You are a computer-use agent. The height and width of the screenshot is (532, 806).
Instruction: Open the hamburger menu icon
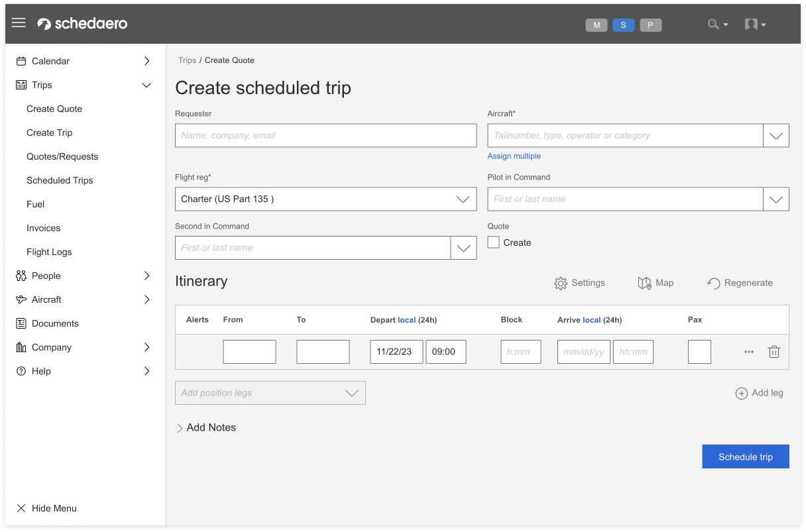[x=19, y=23]
